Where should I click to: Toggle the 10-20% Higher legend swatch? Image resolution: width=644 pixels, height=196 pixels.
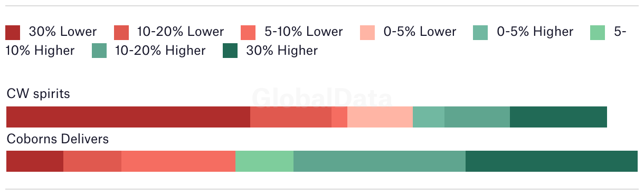click(99, 51)
